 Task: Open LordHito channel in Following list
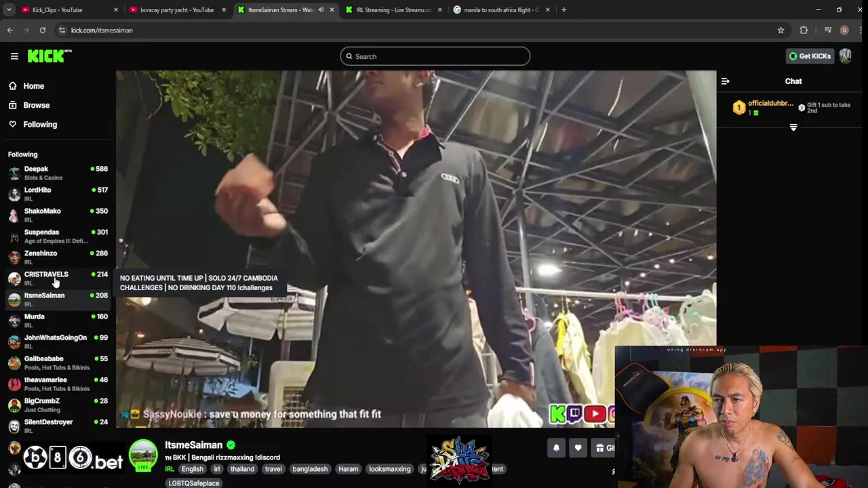pyautogui.click(x=58, y=194)
